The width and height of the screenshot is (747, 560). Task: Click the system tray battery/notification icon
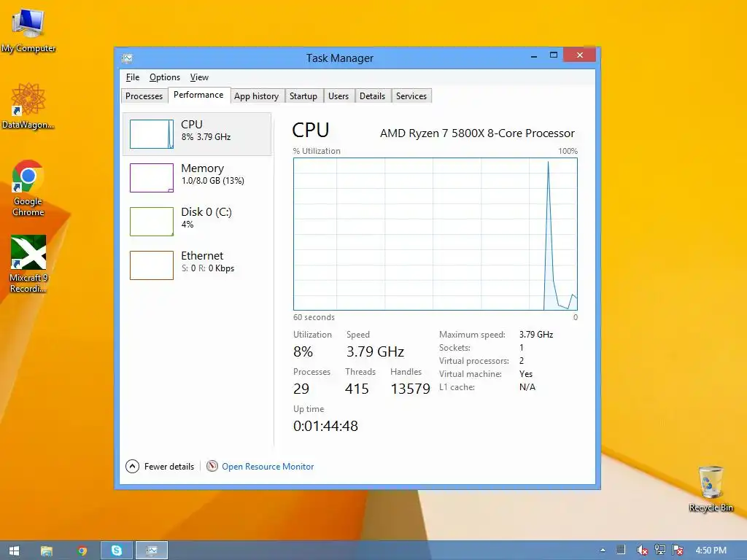[x=622, y=550]
